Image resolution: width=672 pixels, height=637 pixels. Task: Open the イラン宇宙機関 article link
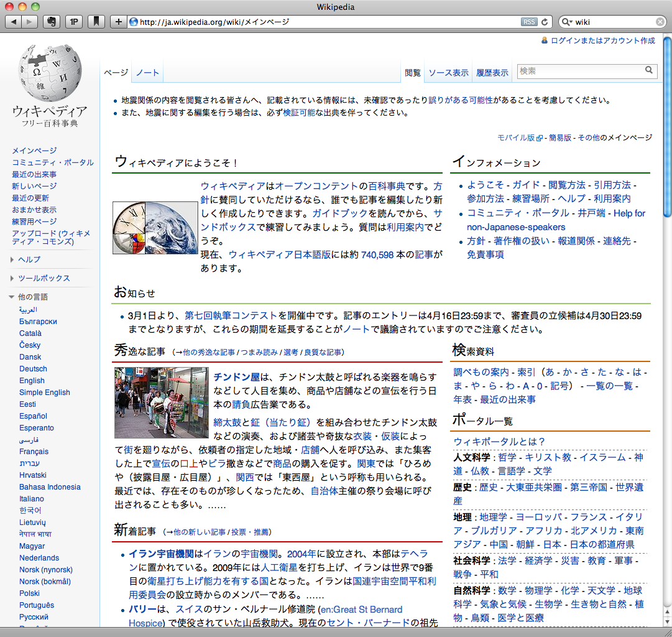162,554
